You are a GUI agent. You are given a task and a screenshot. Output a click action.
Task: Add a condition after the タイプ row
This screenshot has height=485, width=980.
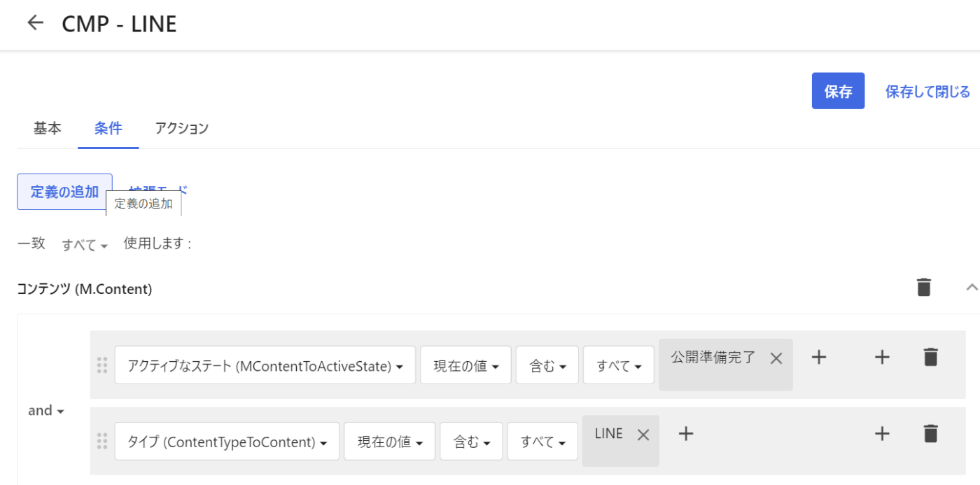pos(882,434)
